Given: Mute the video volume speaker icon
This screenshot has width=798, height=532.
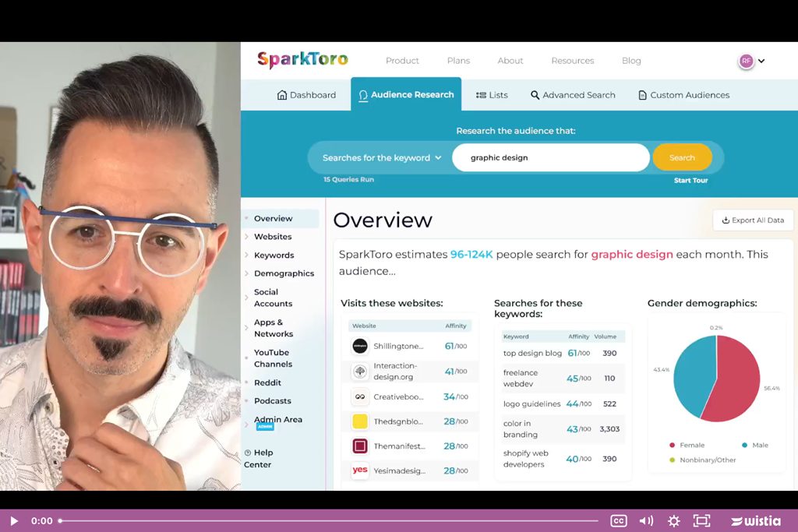Looking at the screenshot, I should (646, 521).
